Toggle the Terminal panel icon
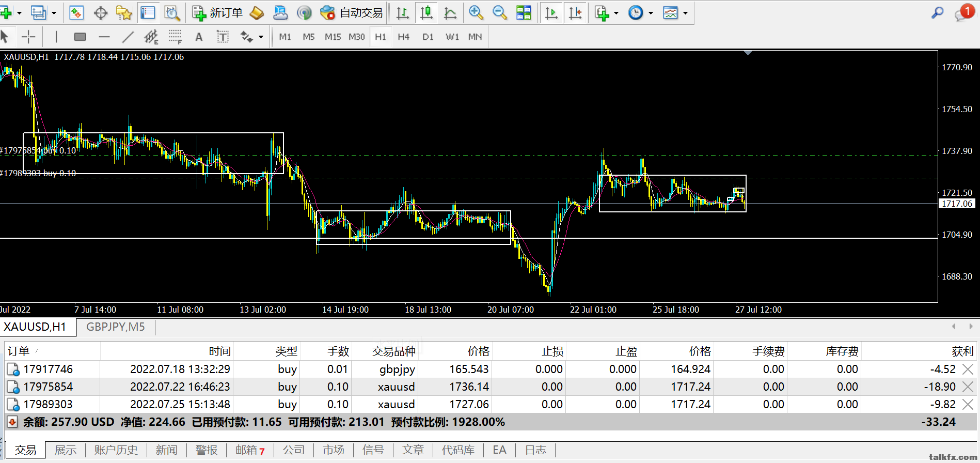This screenshot has height=463, width=980. [x=148, y=13]
